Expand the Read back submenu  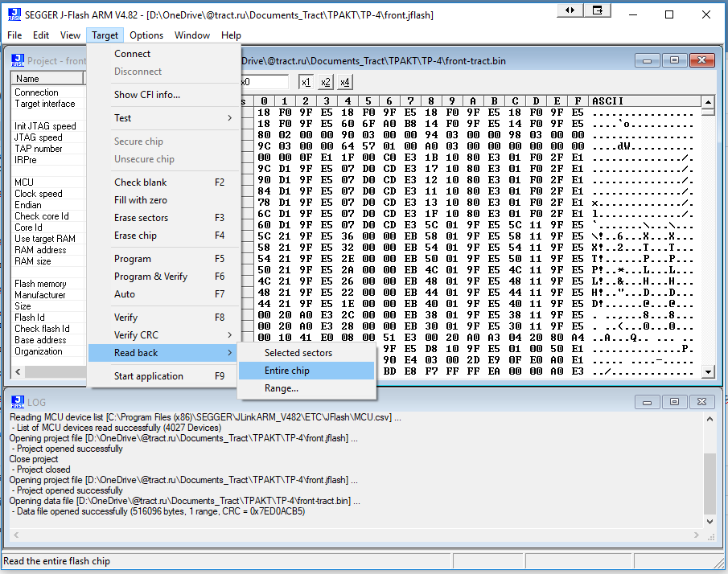[x=229, y=353]
